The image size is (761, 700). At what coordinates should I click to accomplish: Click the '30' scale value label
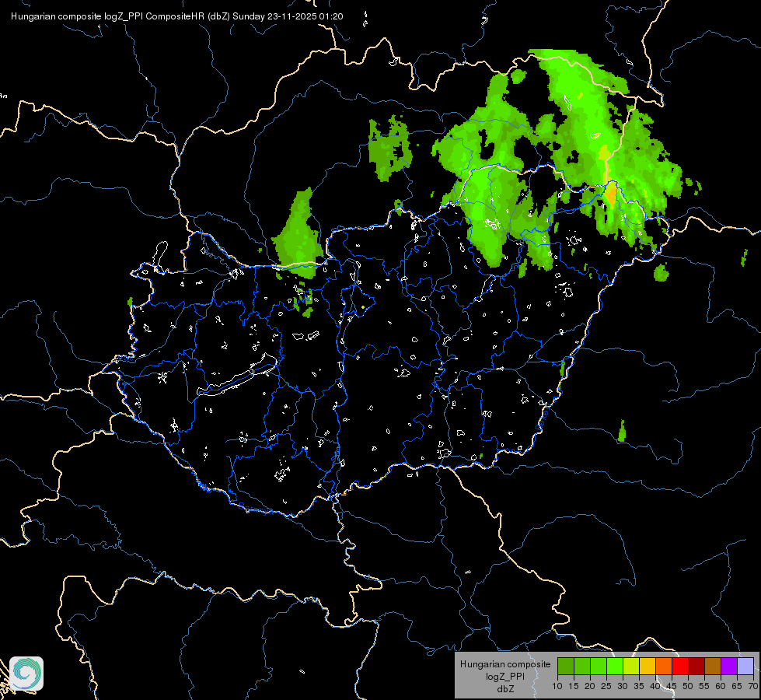[x=623, y=686]
